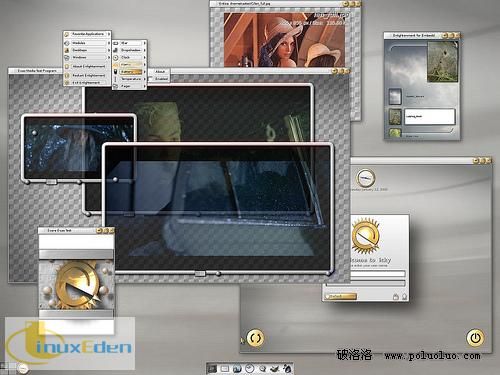The height and width of the screenshot is (375, 500).
Task: Click the center button below the front video frame
Action: 200,274
